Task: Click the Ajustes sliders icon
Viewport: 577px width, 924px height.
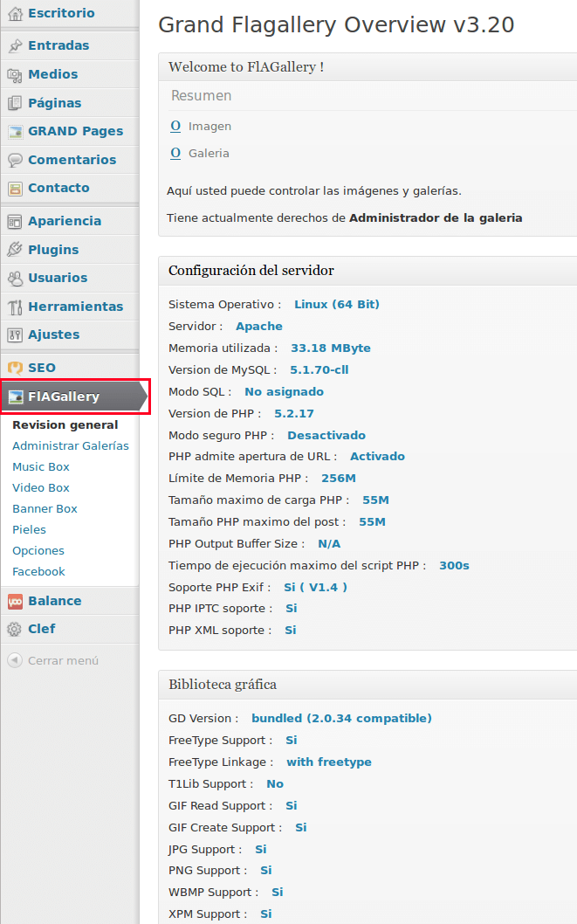Action: coord(15,335)
